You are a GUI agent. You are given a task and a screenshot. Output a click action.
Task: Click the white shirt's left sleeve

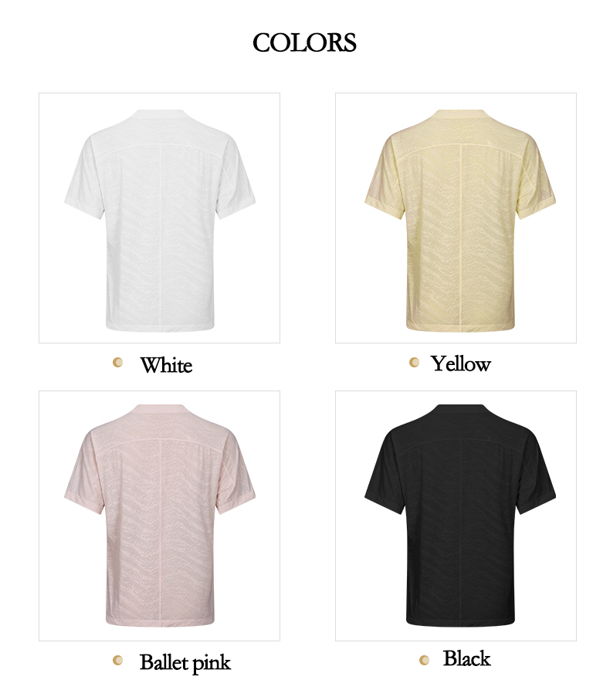(x=85, y=178)
